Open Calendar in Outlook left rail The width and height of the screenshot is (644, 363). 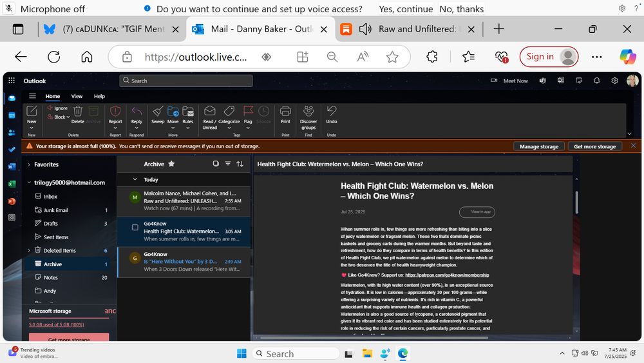click(x=12, y=115)
